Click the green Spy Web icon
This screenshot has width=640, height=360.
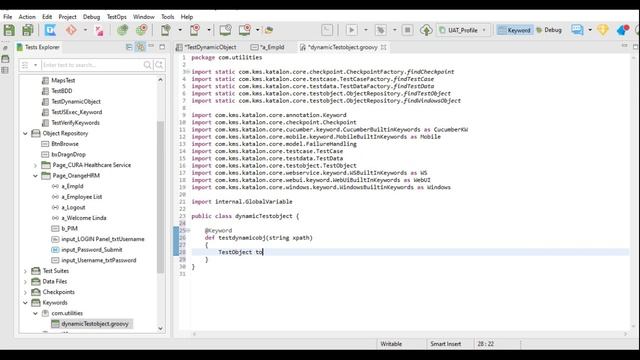[x=122, y=30]
